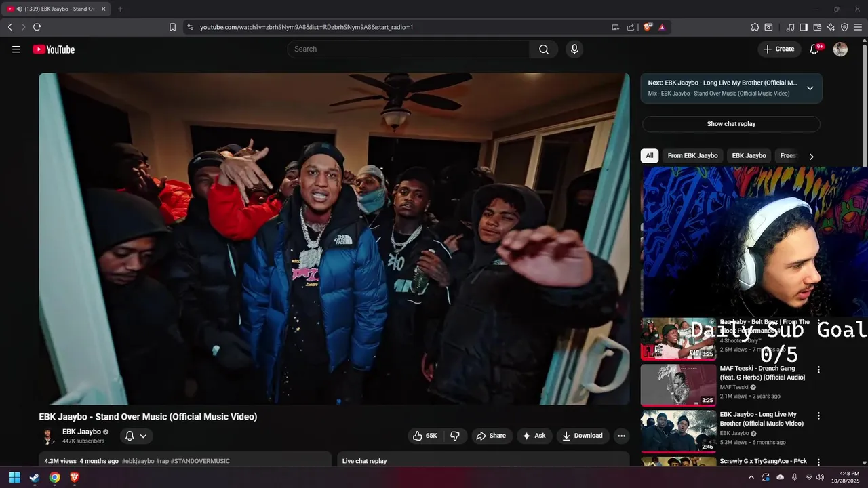Click Live chat replay heading
Viewport: 868px width, 488px height.
pos(364,461)
